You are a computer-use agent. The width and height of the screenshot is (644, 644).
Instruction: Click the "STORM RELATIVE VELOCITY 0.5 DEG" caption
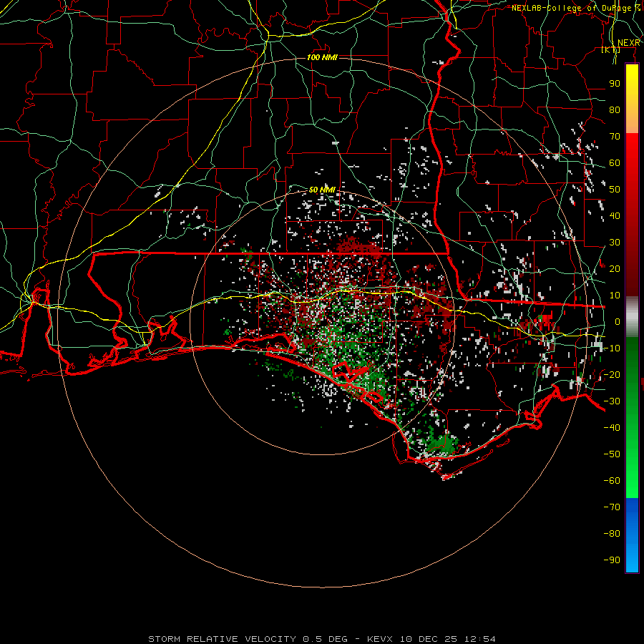tap(248, 639)
